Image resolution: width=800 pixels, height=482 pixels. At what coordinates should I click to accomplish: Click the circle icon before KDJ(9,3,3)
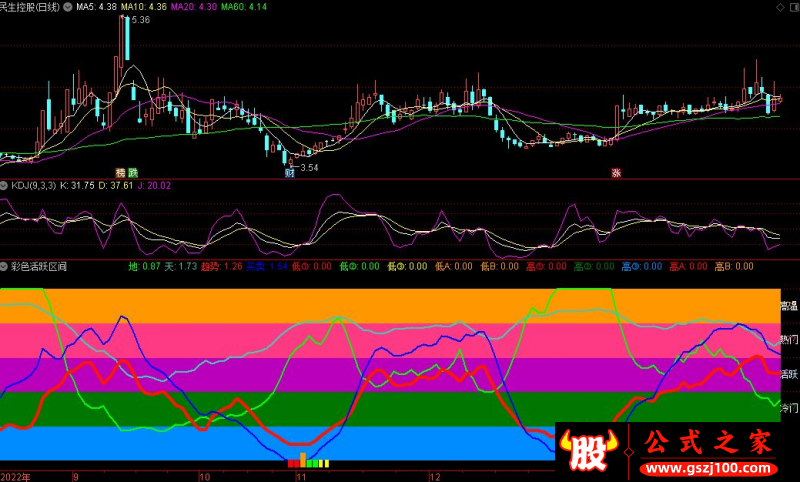point(4,185)
